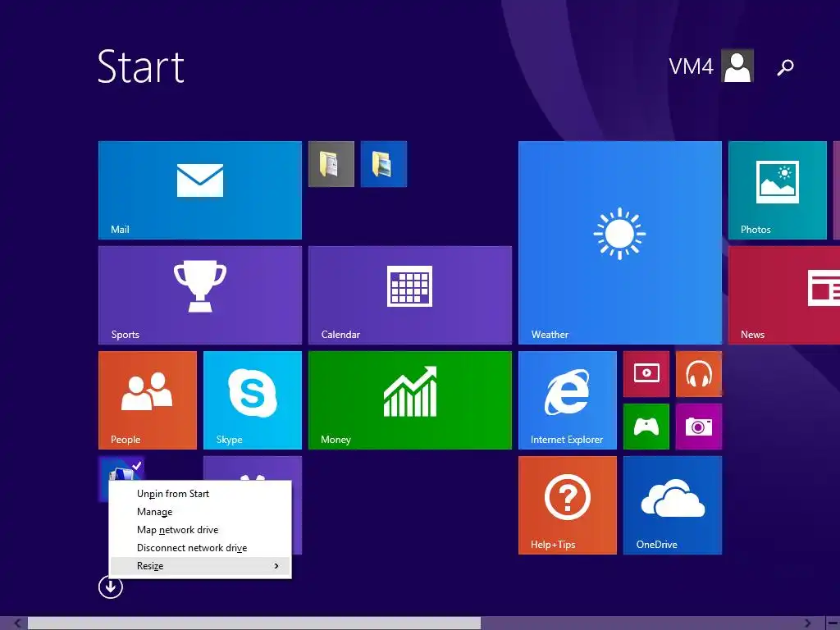This screenshot has width=840, height=630.
Task: Open the Sports tile
Action: coord(200,295)
